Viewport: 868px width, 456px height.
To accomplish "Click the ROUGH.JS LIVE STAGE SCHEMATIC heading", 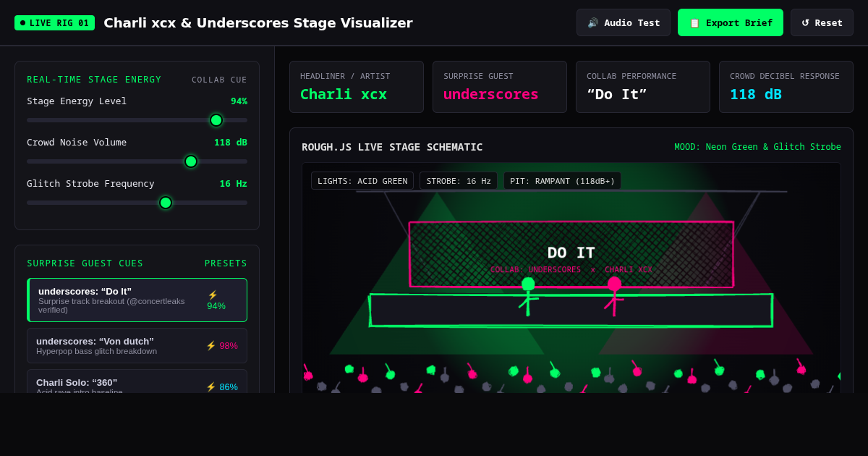I will click(392, 147).
